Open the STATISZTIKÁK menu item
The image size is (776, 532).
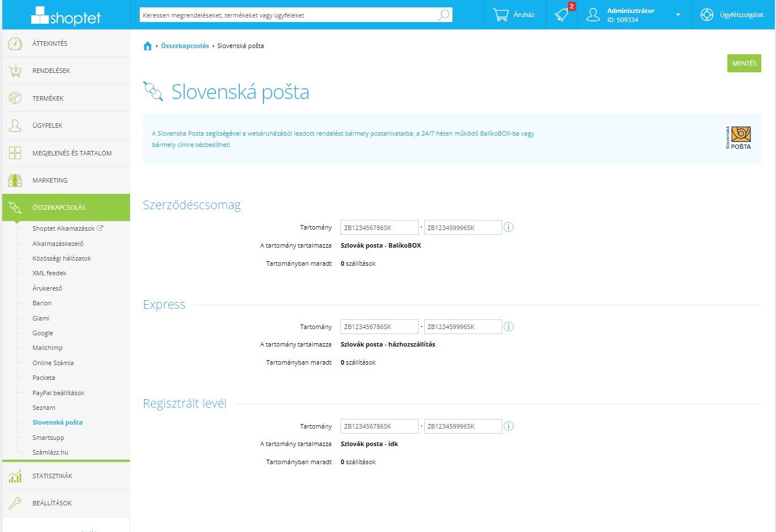click(66, 476)
